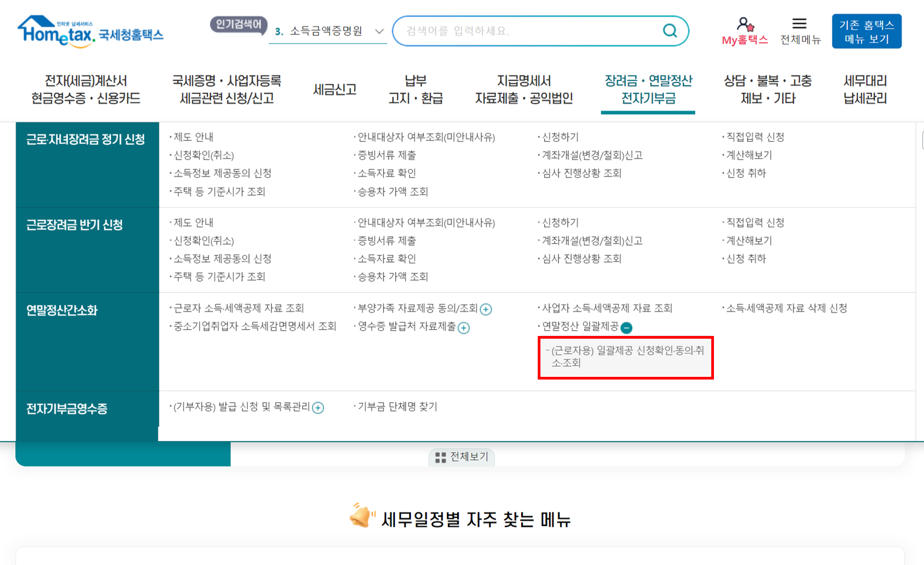The image size is (924, 565).
Task: Open the 인기검색어 dropdown chevron
Action: 380,32
